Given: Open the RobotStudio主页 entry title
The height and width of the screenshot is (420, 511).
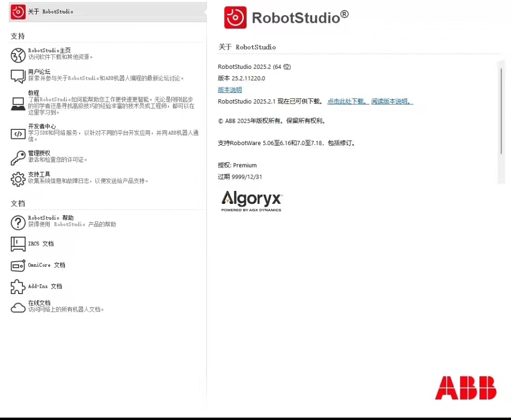Looking at the screenshot, I should click(x=49, y=51).
